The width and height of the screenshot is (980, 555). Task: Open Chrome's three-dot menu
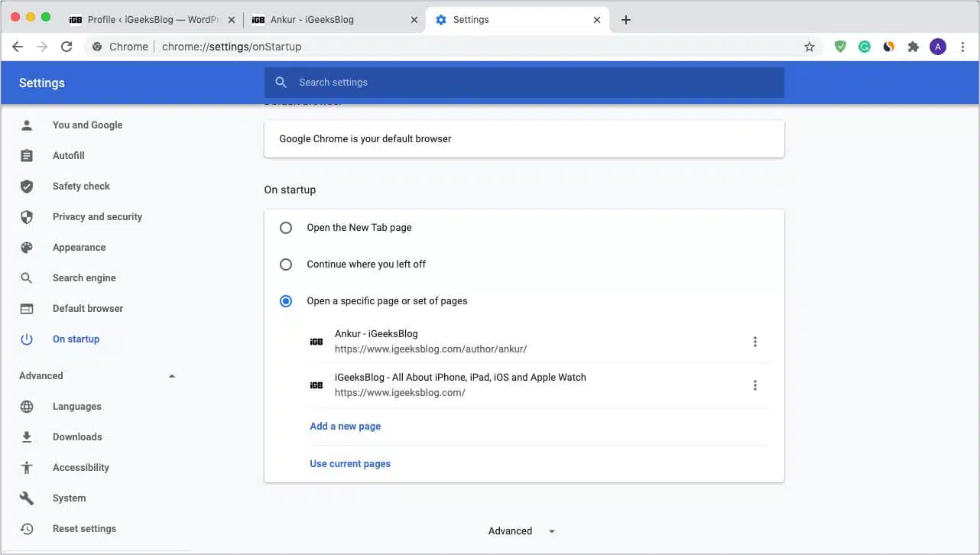962,46
